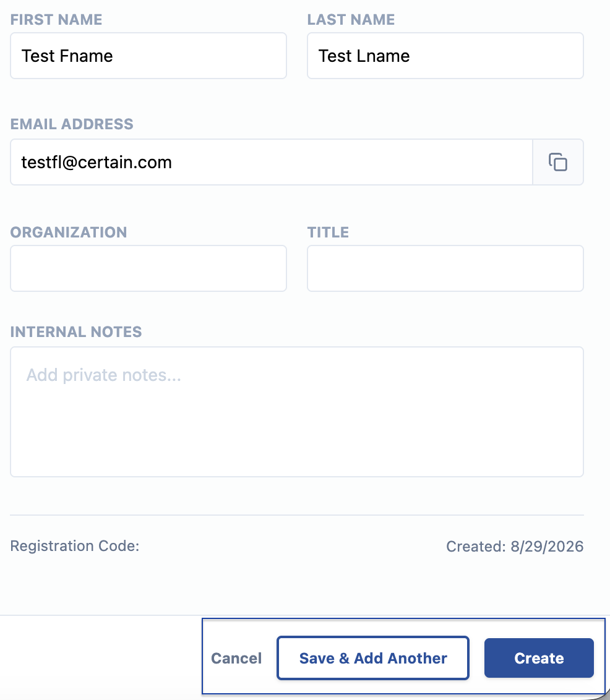Screen dimensions: 610x700
Task: Click the TITLE label
Action: pos(329,232)
